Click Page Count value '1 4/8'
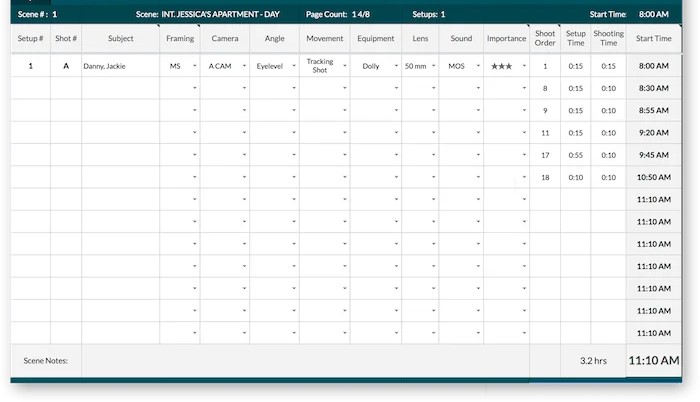Image resolution: width=700 pixels, height=402 pixels. pos(361,14)
